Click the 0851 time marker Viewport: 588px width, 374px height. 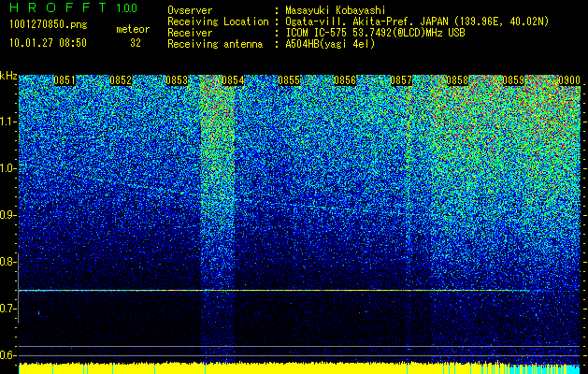[x=65, y=80]
